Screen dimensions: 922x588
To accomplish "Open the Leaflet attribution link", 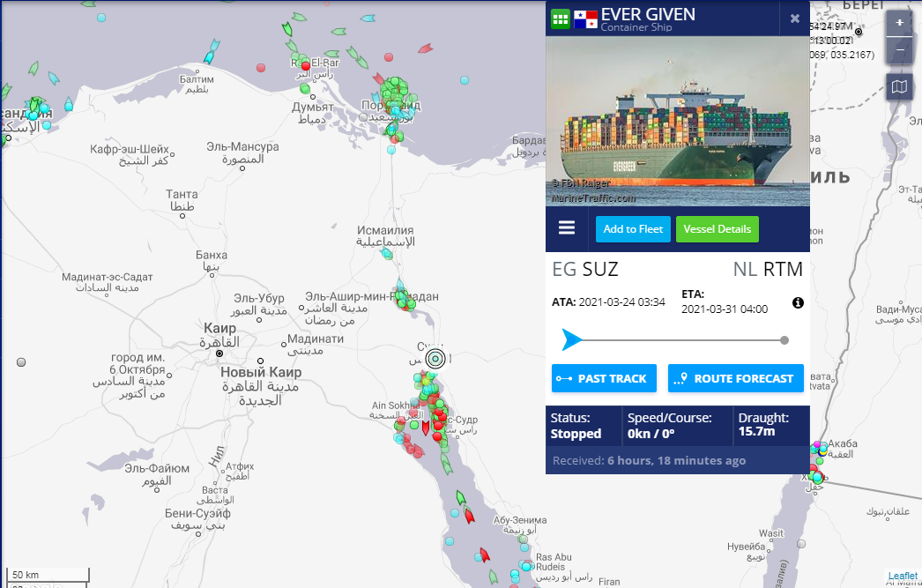I will (x=903, y=576).
